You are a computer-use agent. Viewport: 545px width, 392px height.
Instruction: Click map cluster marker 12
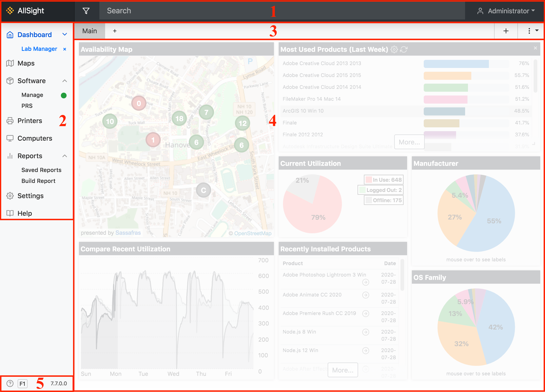pos(243,123)
